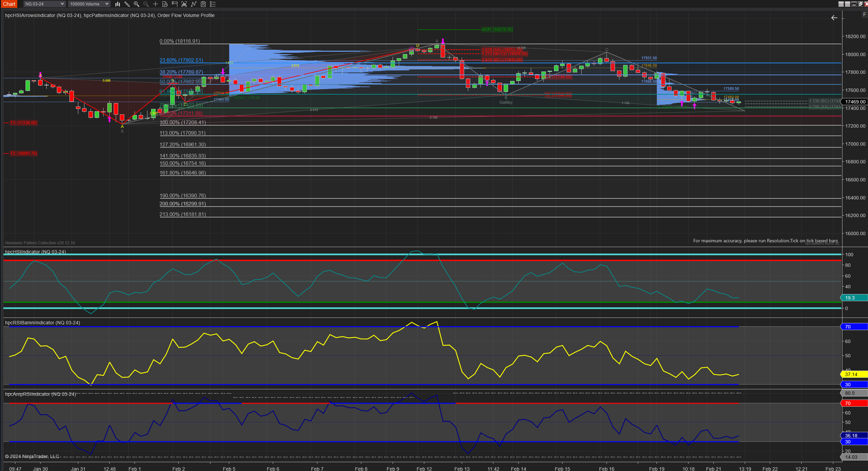Click the second gray window link swatch
868x471 pixels.
pos(848,4)
